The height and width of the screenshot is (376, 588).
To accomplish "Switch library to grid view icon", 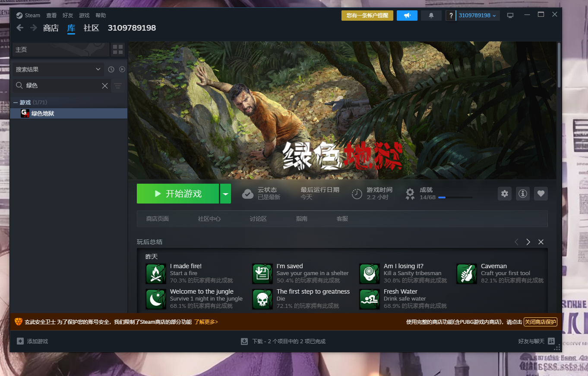I will click(x=118, y=50).
